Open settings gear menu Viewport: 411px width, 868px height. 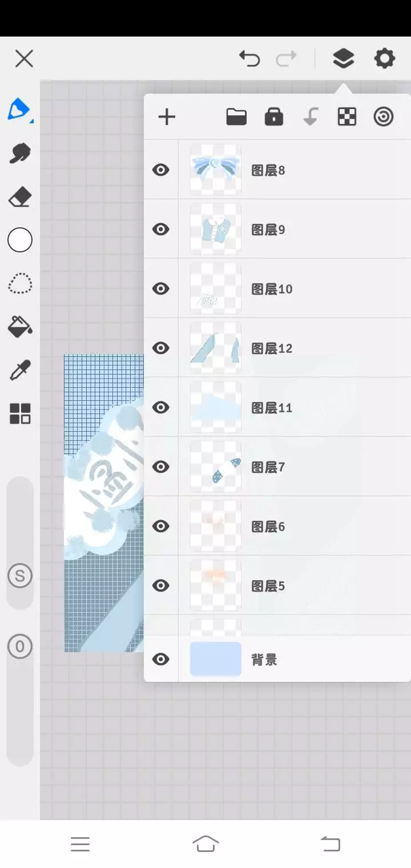click(x=384, y=58)
